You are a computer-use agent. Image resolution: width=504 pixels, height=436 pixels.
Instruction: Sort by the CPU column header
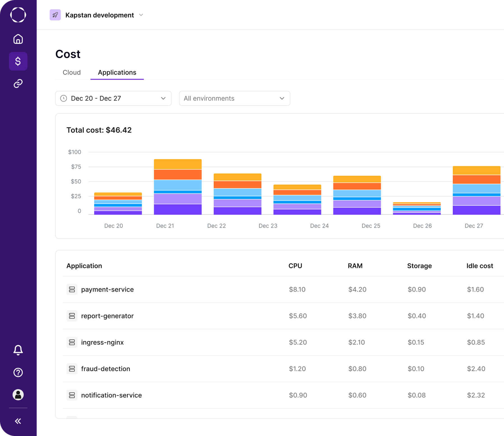pyautogui.click(x=295, y=266)
